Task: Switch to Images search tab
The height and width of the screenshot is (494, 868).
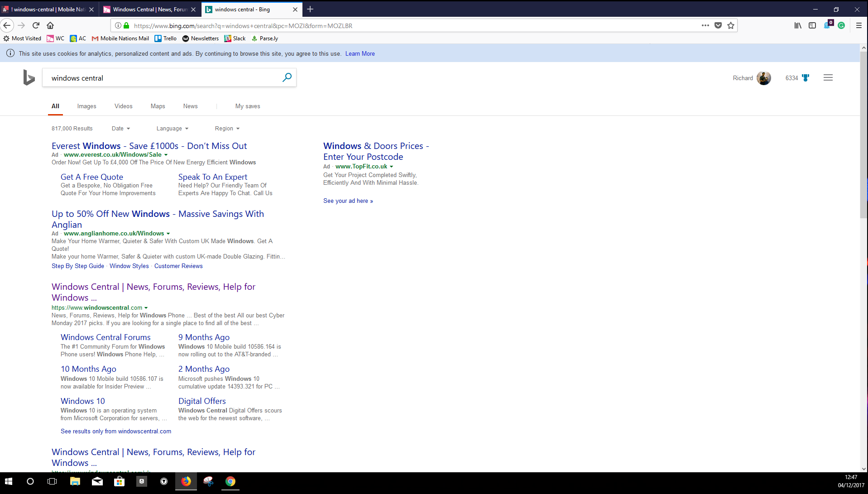Action: pyautogui.click(x=86, y=106)
